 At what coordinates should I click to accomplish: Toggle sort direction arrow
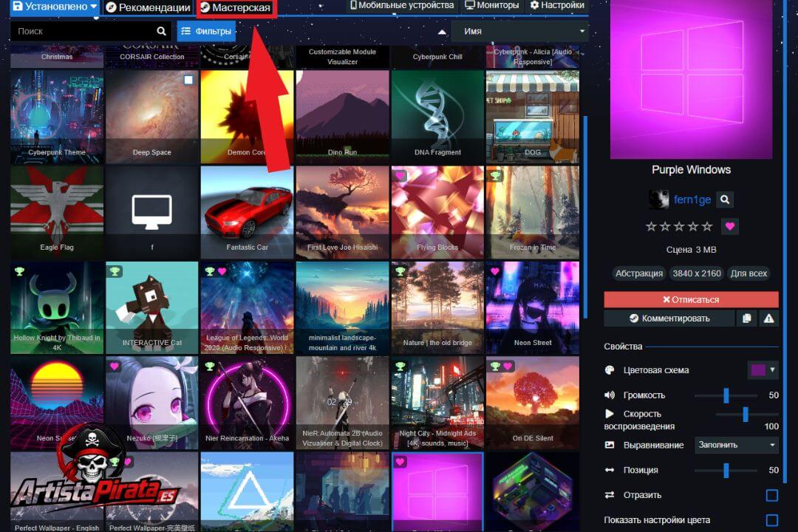tap(442, 32)
